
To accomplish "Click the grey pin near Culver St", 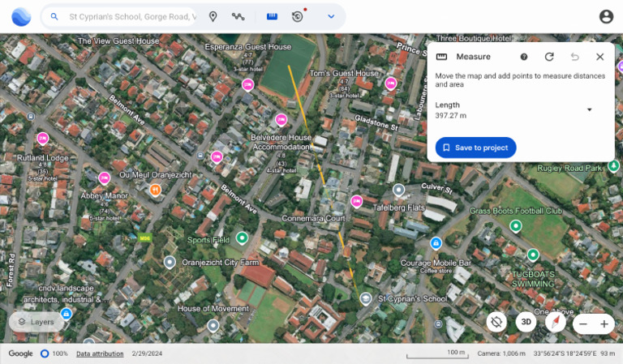I will click(x=398, y=191).
